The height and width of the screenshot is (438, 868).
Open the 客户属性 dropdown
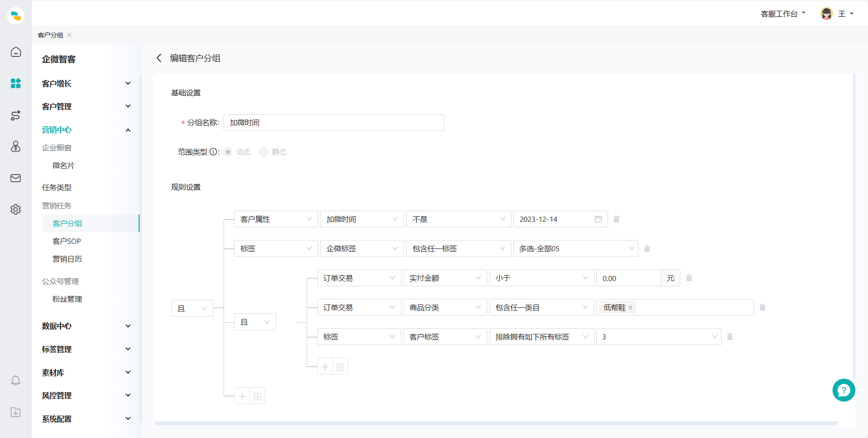click(x=276, y=219)
